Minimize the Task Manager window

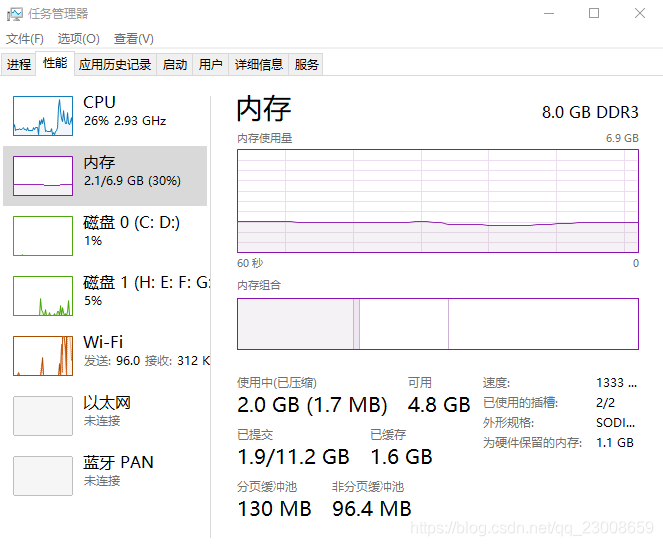pyautogui.click(x=549, y=14)
